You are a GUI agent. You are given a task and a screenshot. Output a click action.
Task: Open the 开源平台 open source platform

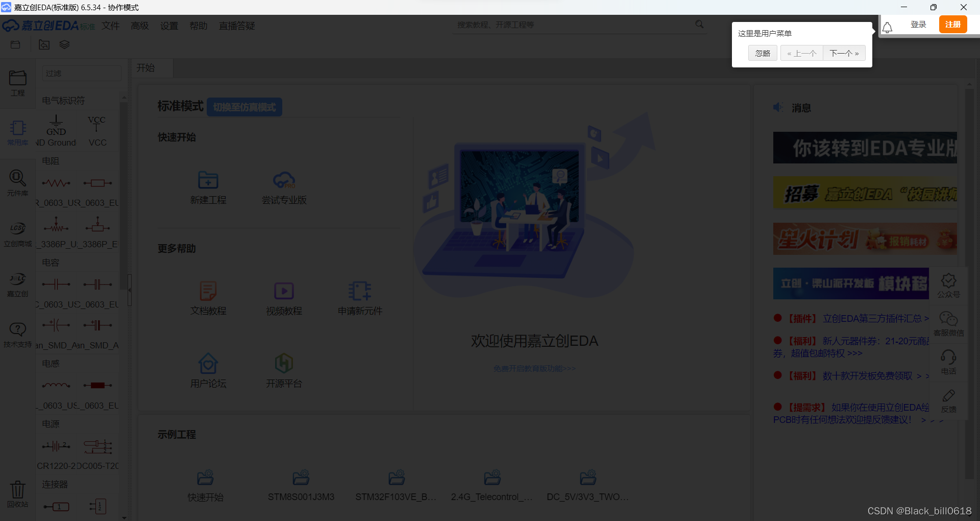[284, 371]
